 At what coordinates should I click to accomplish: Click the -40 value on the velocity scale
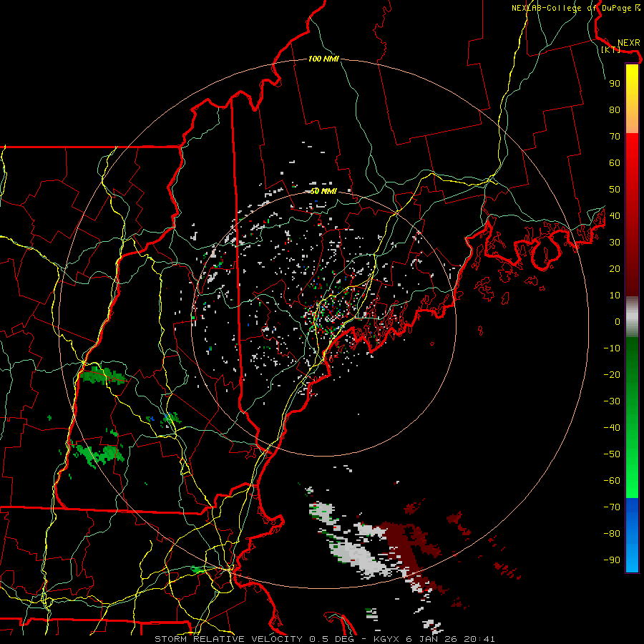pyautogui.click(x=612, y=428)
